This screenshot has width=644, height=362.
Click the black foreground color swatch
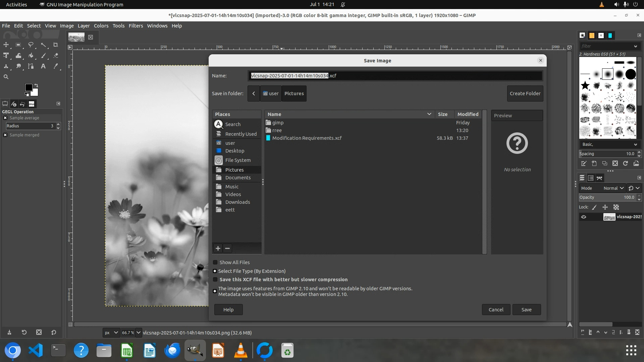29,87
